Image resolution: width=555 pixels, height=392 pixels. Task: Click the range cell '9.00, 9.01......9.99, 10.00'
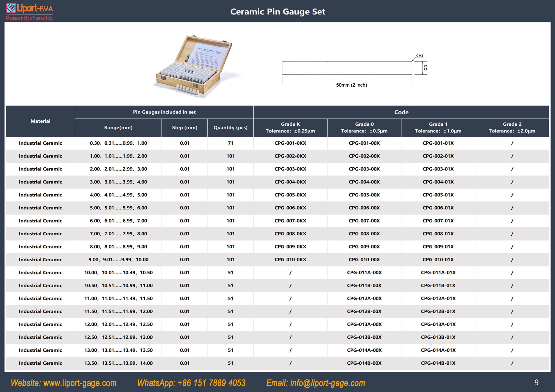[x=118, y=260]
